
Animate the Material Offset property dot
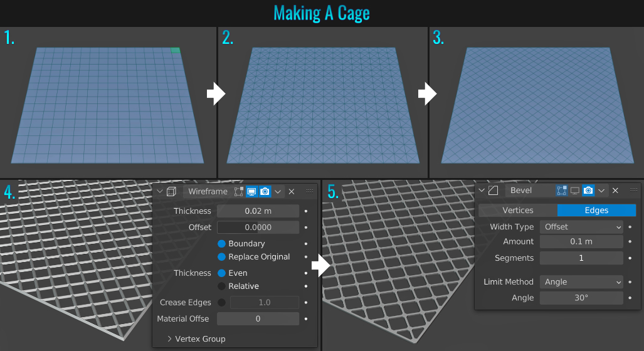[x=306, y=319]
